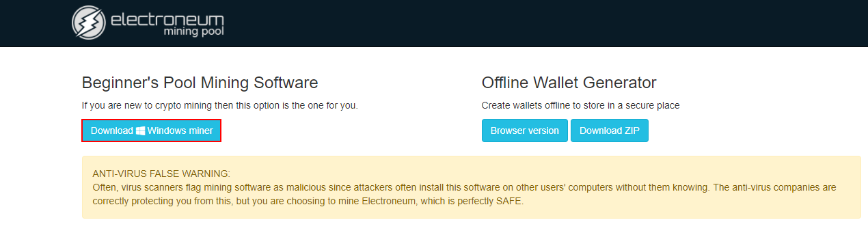Download the Windows miner

pyautogui.click(x=152, y=130)
